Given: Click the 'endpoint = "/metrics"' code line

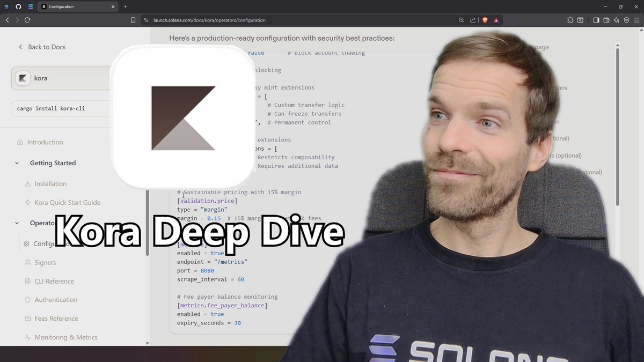Looking at the screenshot, I should click(x=212, y=262).
